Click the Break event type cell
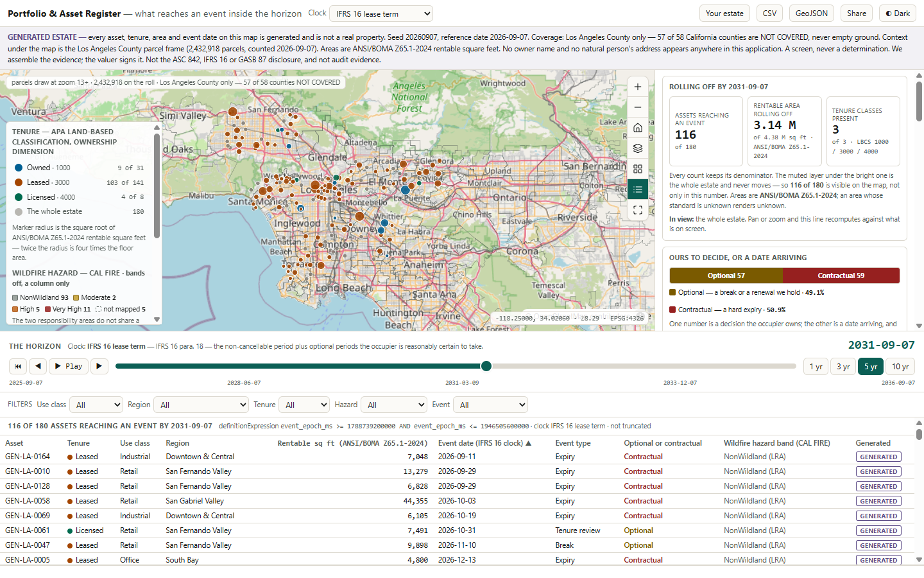 click(565, 545)
